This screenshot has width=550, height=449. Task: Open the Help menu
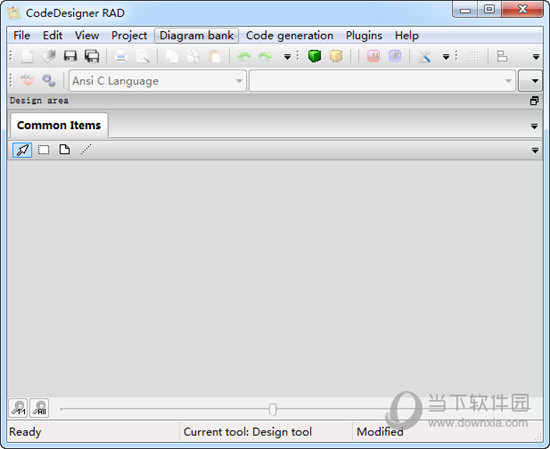tap(407, 35)
